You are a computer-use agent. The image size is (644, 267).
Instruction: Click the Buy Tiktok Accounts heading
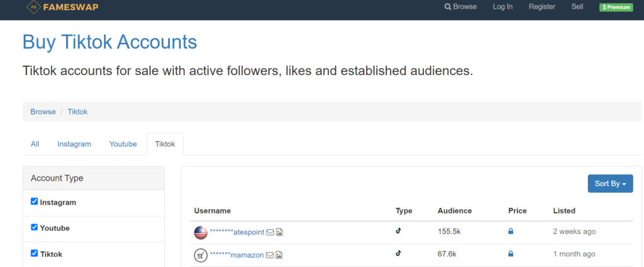coord(109,42)
